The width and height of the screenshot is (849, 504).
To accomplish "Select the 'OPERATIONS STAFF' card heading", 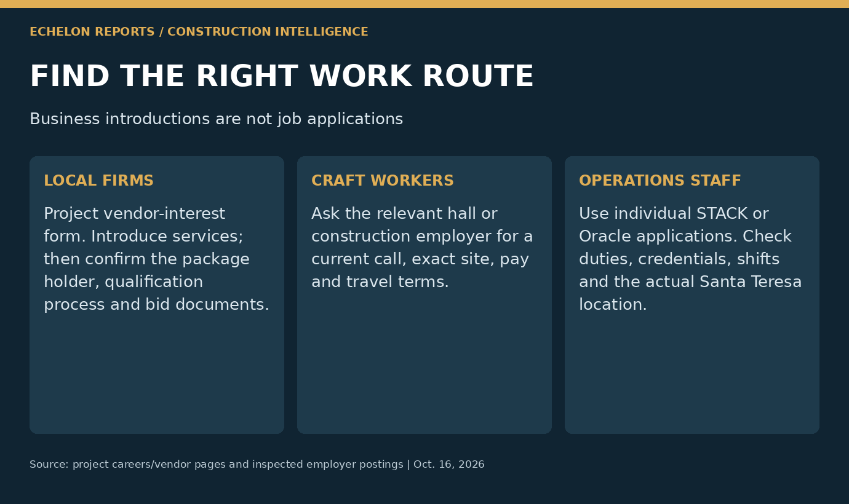I will tap(660, 181).
